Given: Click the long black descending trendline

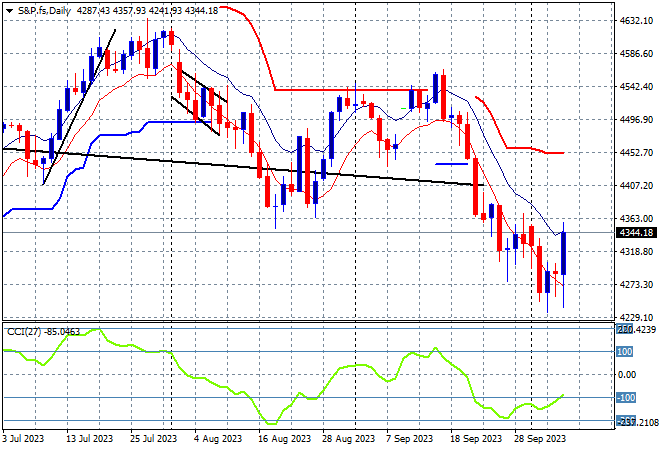Looking at the screenshot, I should 243,167.
